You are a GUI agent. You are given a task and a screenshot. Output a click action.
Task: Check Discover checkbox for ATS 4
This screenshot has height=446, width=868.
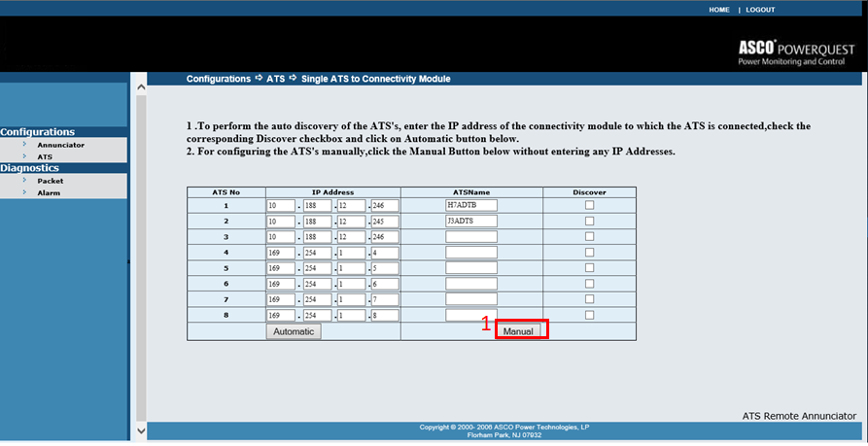pyautogui.click(x=590, y=253)
